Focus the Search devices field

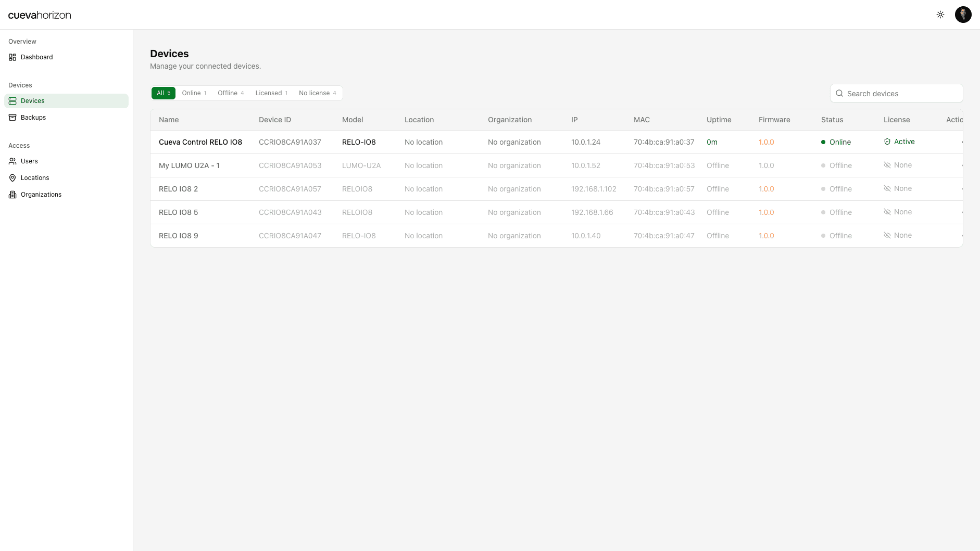[x=896, y=94]
